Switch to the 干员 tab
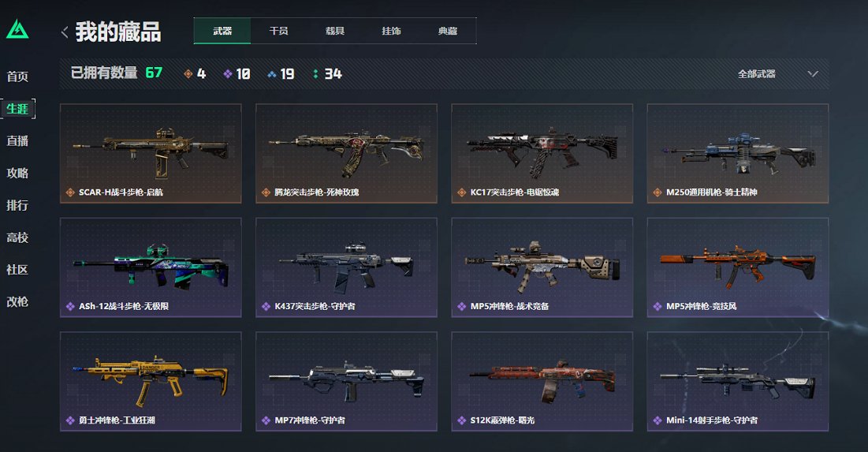 278,31
